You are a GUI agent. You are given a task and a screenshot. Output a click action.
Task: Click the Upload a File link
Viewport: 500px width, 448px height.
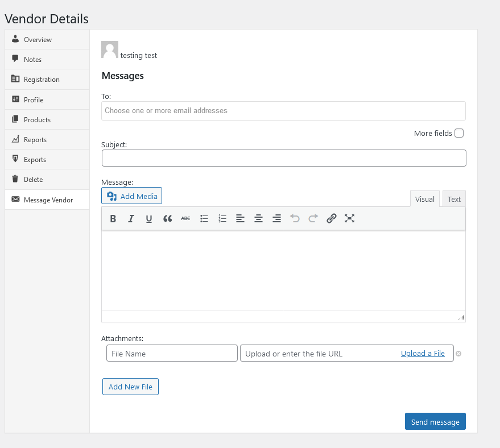(423, 354)
